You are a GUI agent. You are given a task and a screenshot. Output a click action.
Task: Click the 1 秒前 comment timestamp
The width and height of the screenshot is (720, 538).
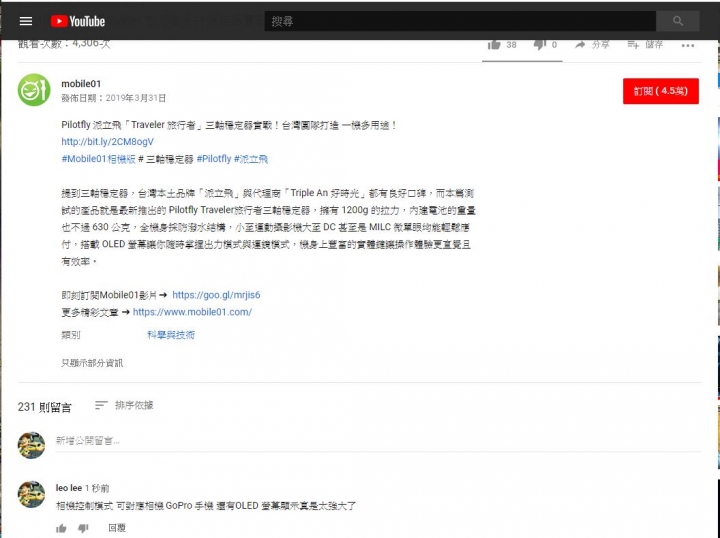97,488
